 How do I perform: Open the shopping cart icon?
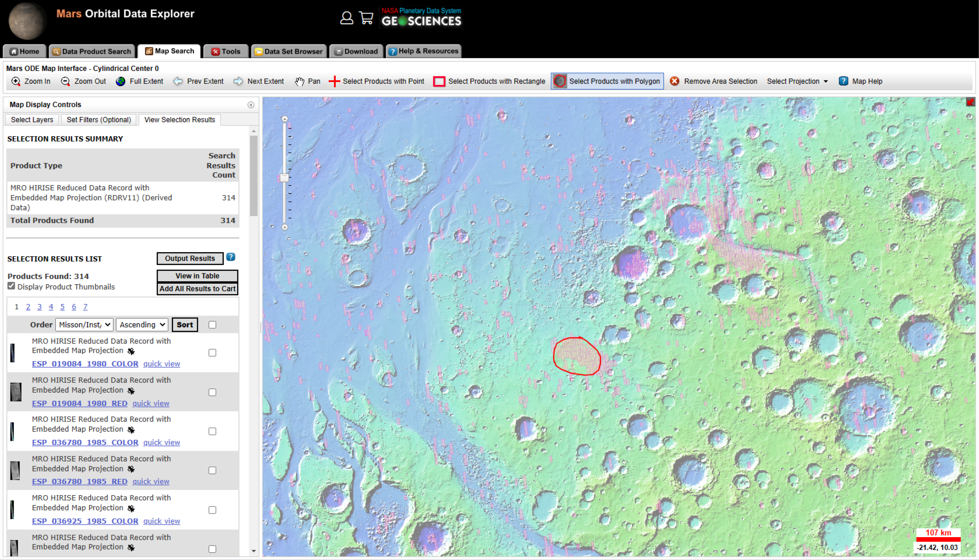click(366, 18)
